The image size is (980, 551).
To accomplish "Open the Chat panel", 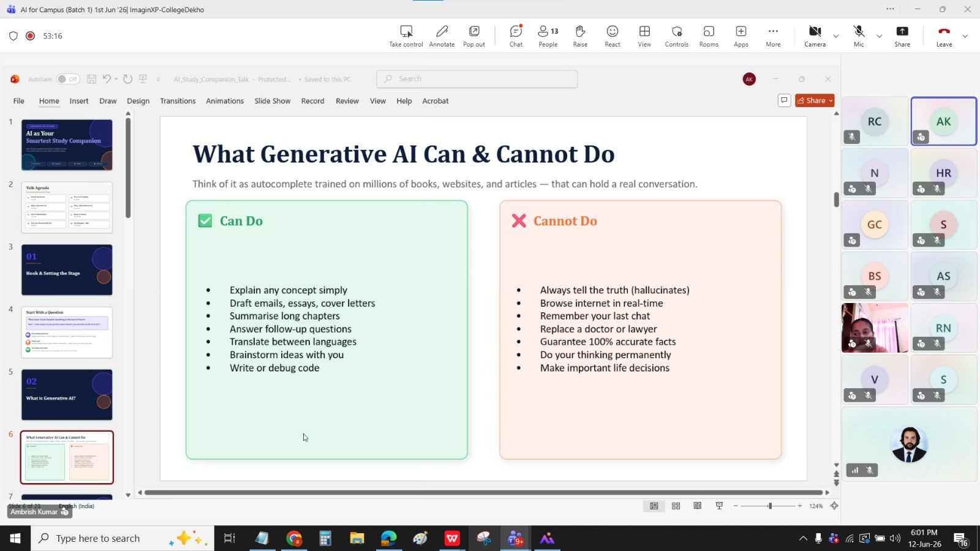I will [x=516, y=36].
